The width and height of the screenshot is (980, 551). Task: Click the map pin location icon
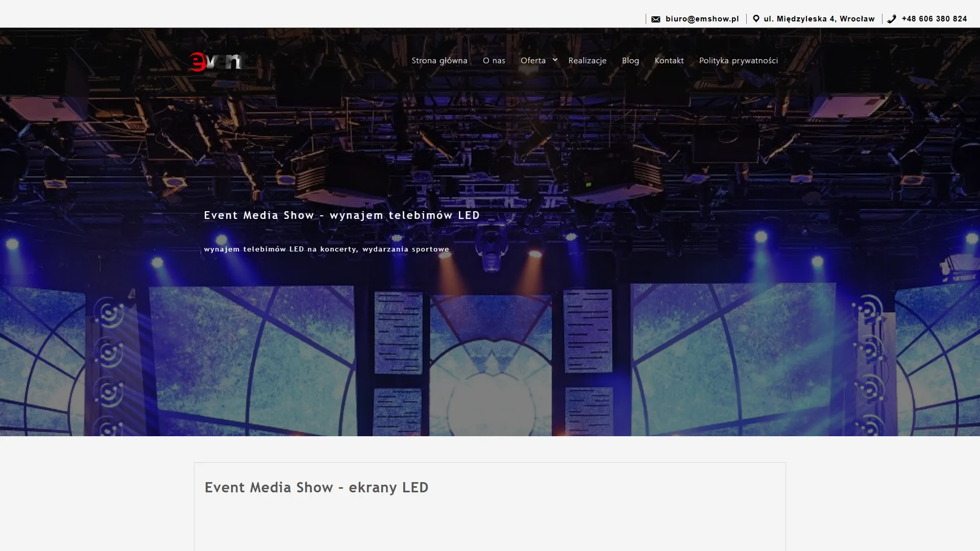coord(756,19)
